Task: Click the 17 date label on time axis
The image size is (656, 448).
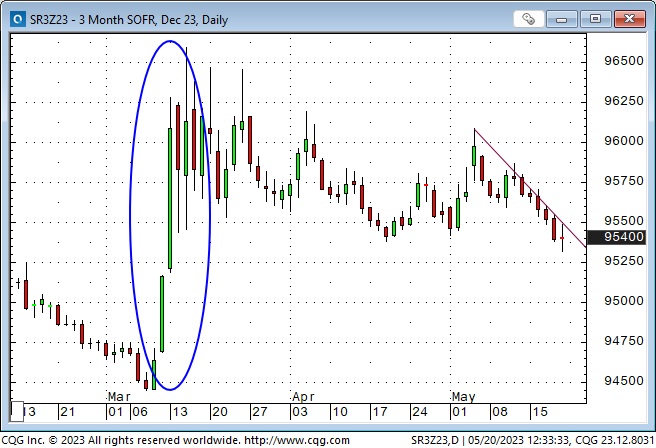Action: 380,412
